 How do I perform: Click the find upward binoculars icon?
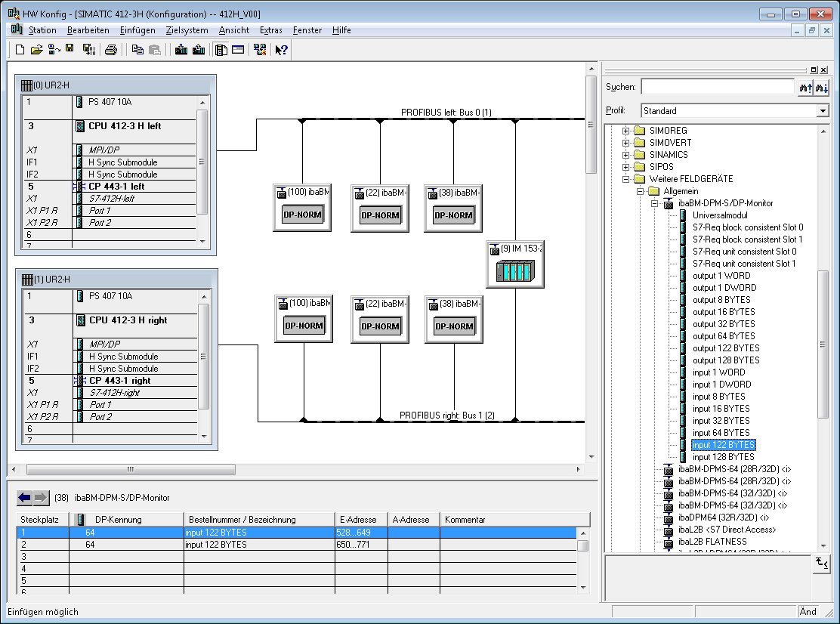pyautogui.click(x=805, y=88)
